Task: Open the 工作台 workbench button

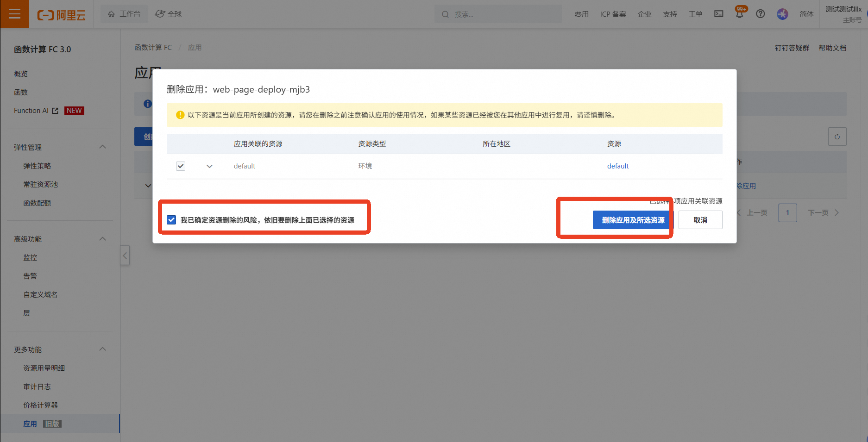Action: [x=124, y=14]
